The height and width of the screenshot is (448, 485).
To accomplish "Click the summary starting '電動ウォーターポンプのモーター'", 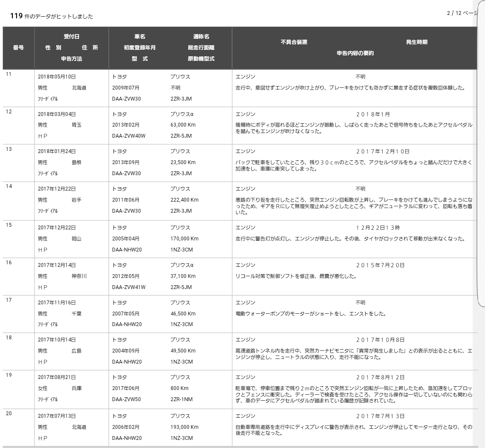I will [311, 313].
